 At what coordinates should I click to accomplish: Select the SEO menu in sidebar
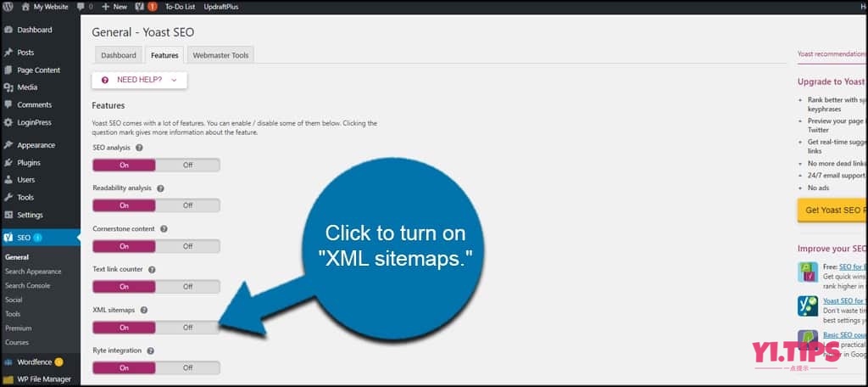coord(40,238)
